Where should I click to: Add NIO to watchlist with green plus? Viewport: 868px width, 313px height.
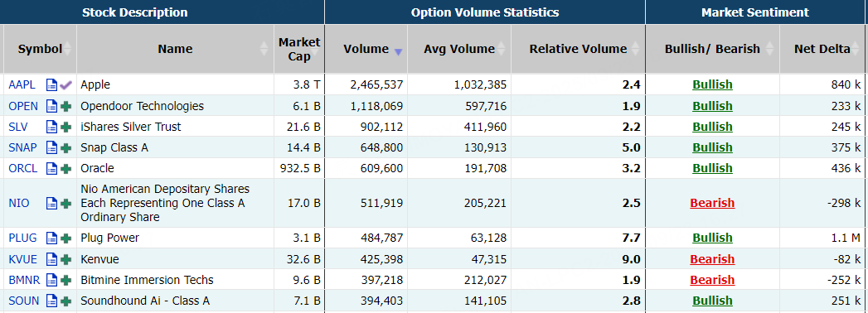[65, 203]
